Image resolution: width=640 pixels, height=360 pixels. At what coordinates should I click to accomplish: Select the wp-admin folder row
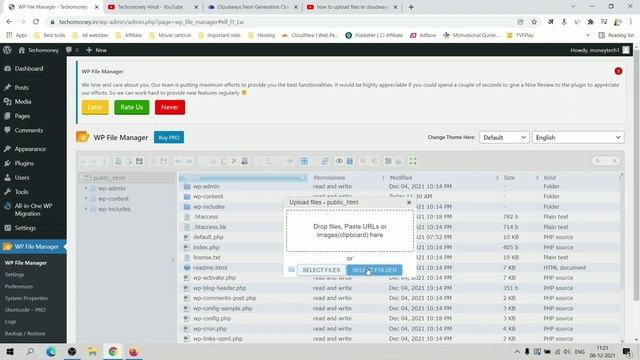coord(400,187)
